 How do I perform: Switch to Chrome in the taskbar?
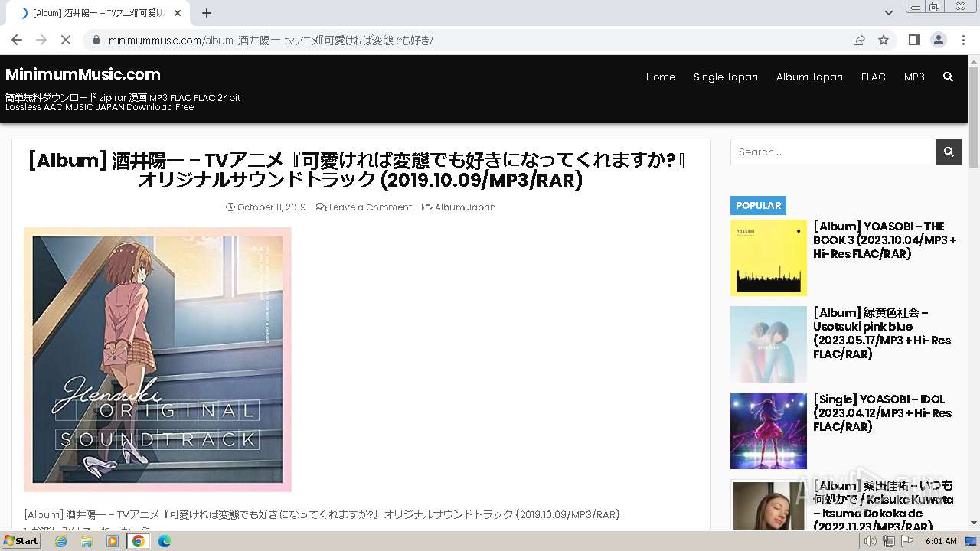point(139,541)
